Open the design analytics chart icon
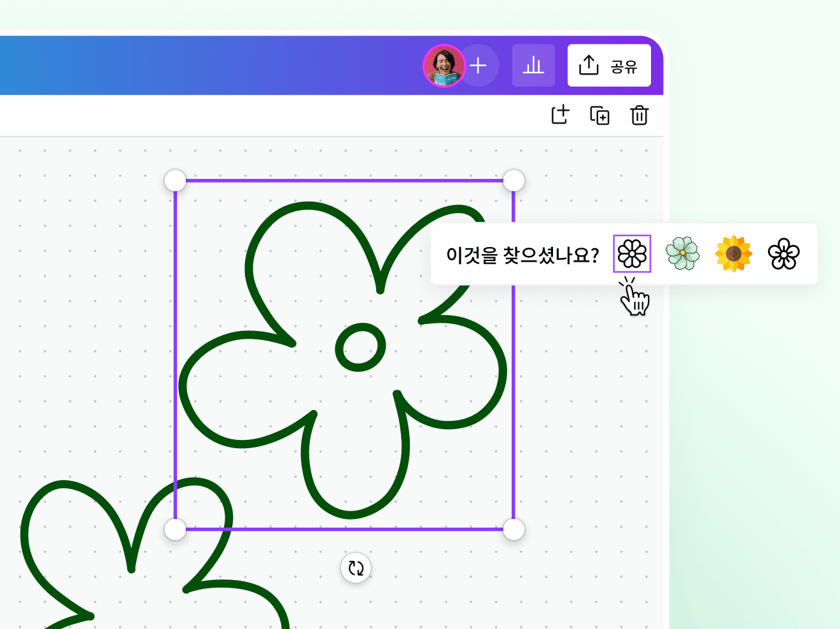The height and width of the screenshot is (629, 840). [533, 65]
